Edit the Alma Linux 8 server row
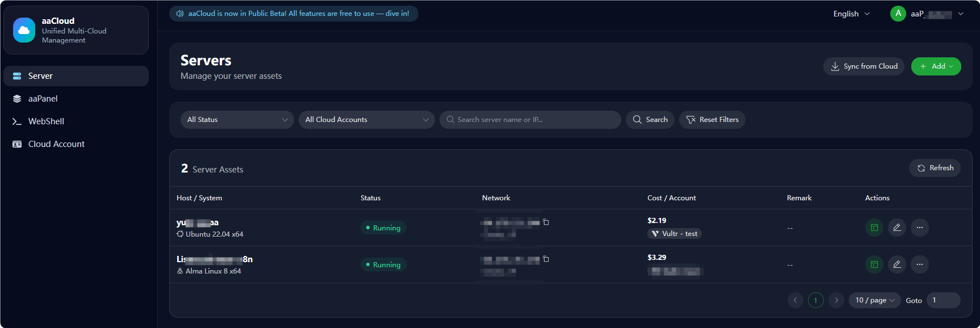Image resolution: width=980 pixels, height=328 pixels. coord(897,264)
